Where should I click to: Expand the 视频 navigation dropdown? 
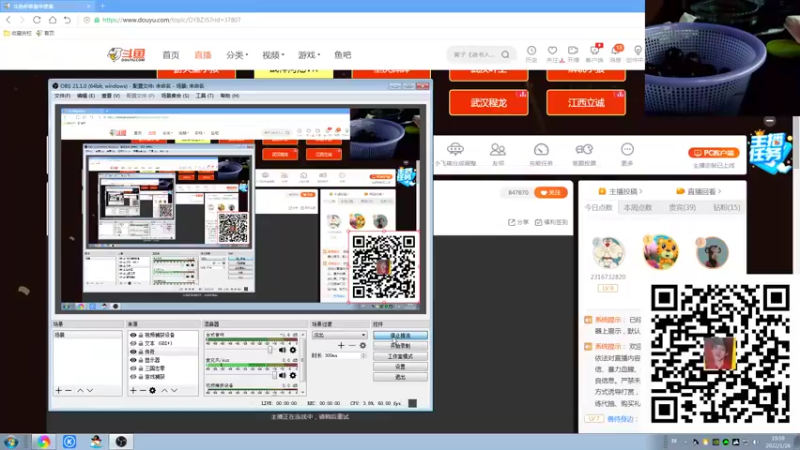click(x=273, y=55)
